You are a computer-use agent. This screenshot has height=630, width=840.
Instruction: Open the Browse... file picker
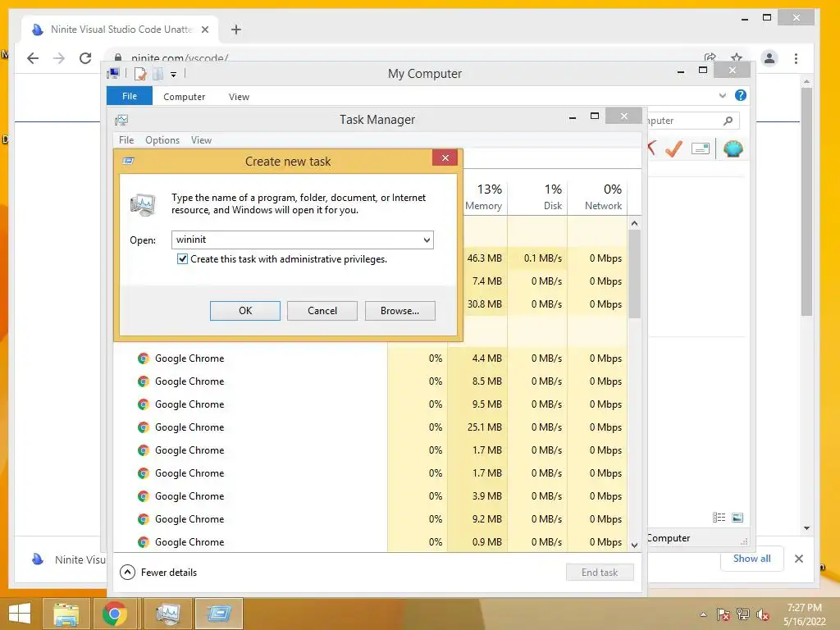click(x=399, y=311)
